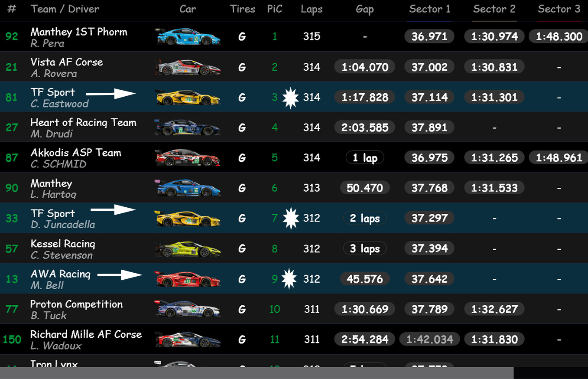Screen dimensions: 588x379
Task: Click the #92 Manthey 1ST Phorm car image
Action: (188, 37)
